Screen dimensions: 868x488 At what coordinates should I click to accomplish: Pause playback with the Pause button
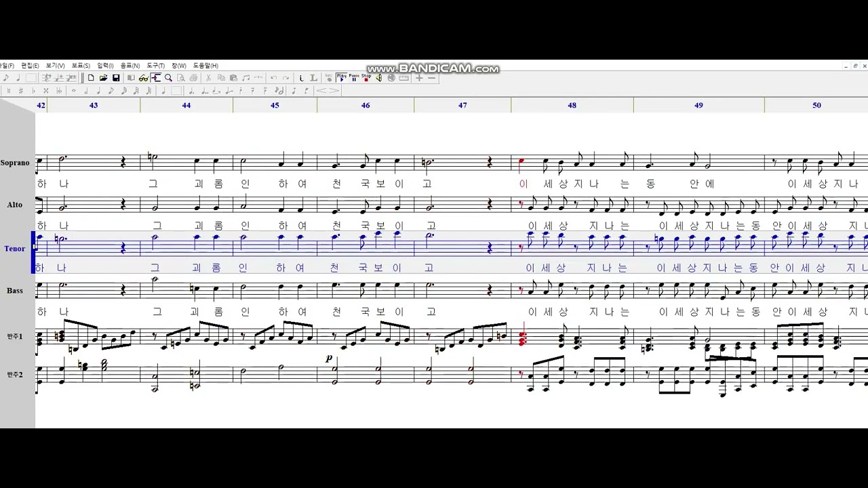[354, 78]
